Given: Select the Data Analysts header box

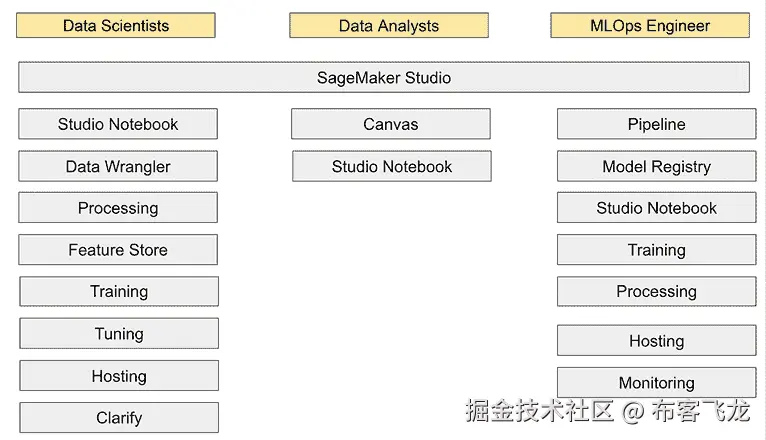Looking at the screenshot, I should pyautogui.click(x=389, y=26).
